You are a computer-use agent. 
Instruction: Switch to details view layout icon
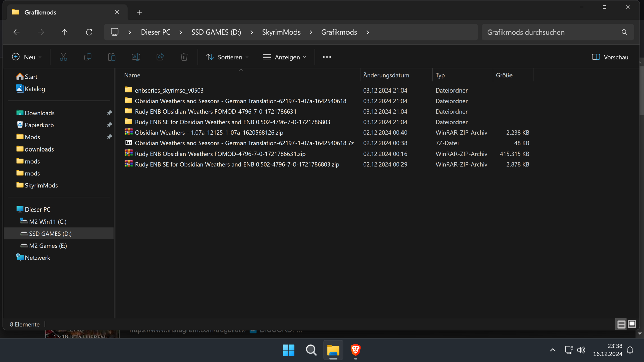tap(621, 324)
